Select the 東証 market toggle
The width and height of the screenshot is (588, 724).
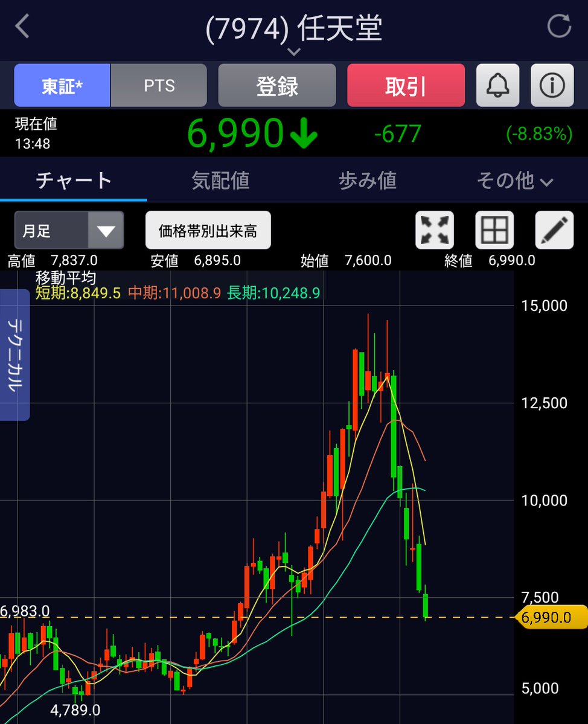[62, 85]
